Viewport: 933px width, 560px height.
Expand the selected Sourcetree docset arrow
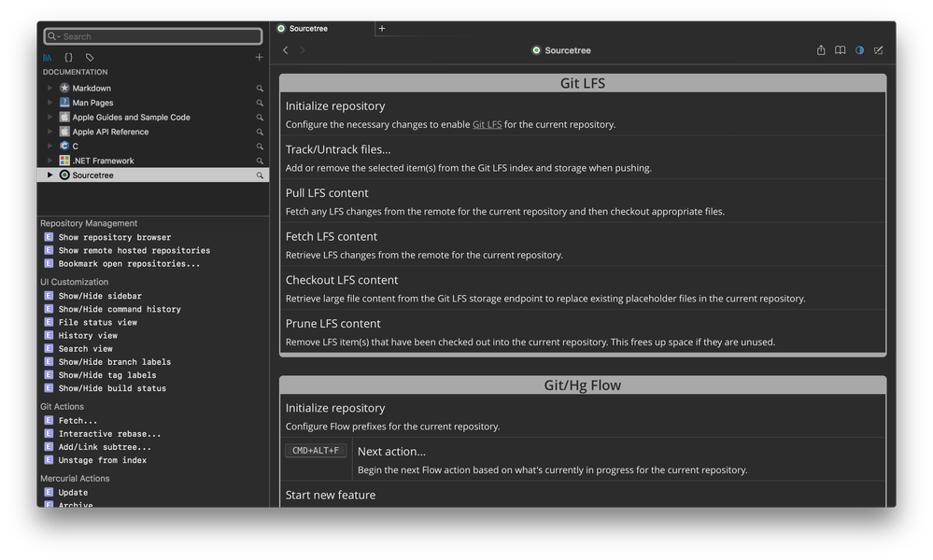pyautogui.click(x=50, y=175)
